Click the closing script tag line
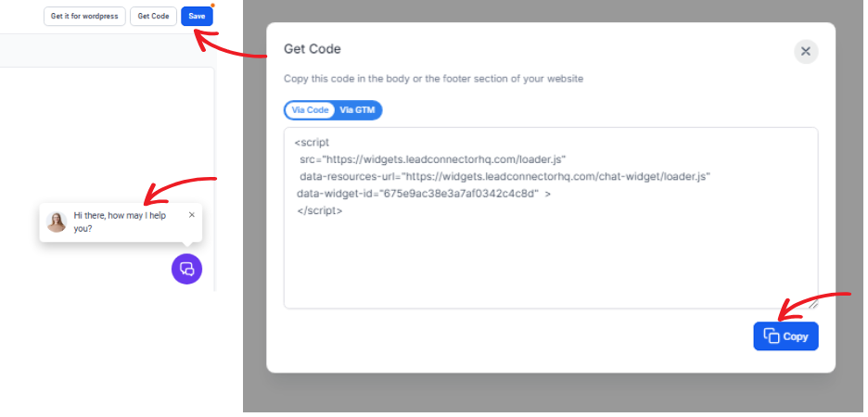This screenshot has width=868, height=417. pyautogui.click(x=319, y=210)
